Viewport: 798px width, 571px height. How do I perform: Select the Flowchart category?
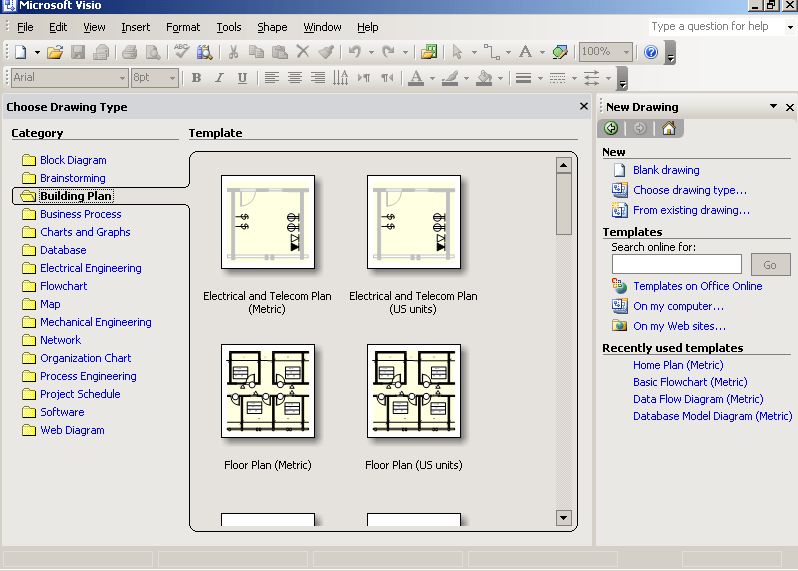point(63,286)
